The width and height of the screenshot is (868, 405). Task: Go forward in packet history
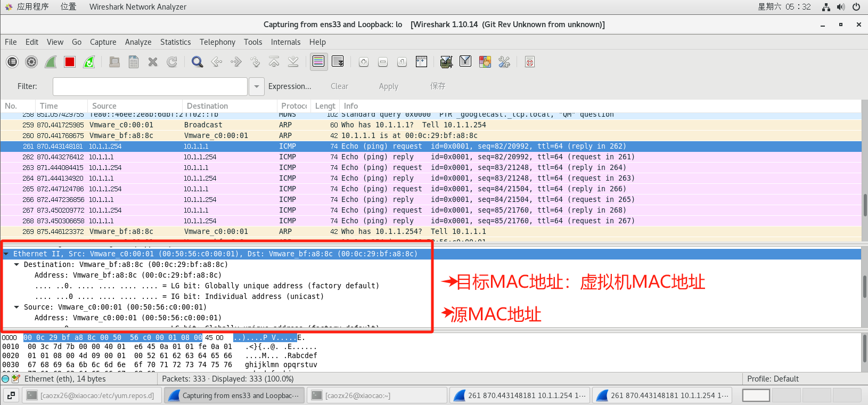coord(236,62)
